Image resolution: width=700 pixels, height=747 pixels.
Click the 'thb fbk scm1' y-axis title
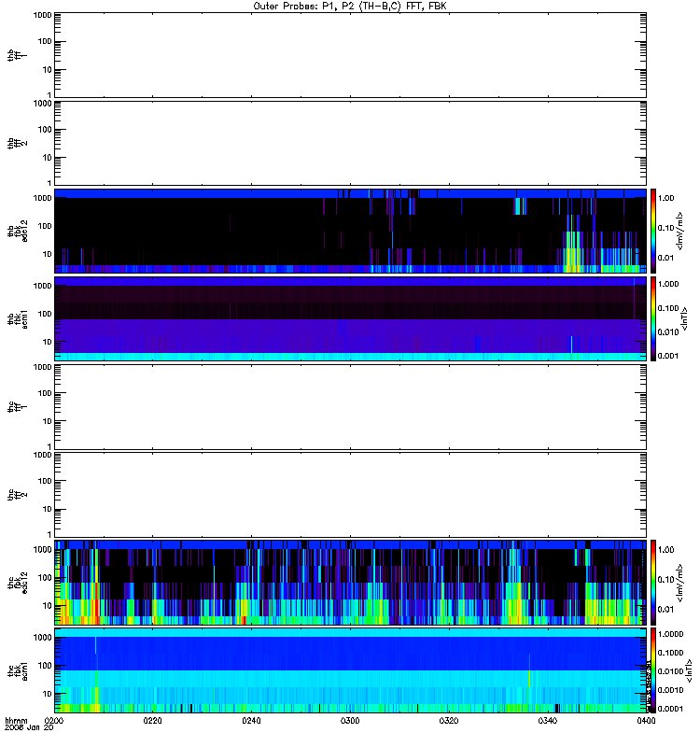[18, 319]
